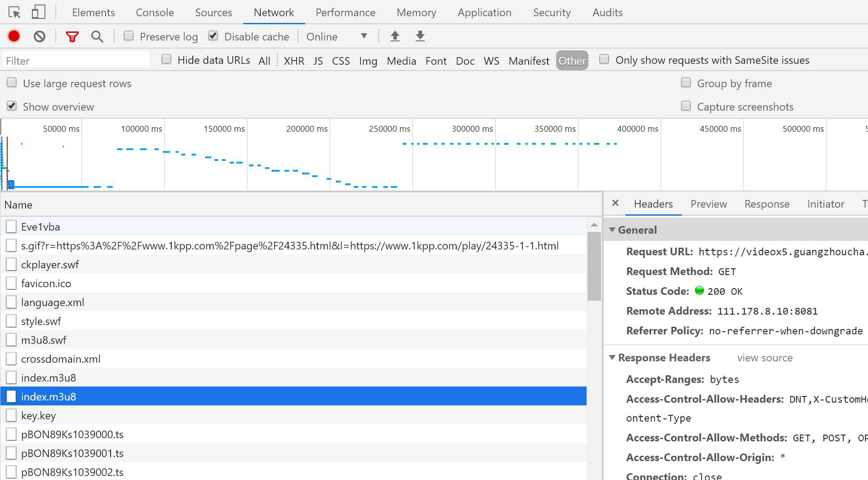Switch to the Console panel
Viewport: 868px width, 480px height.
tap(155, 13)
